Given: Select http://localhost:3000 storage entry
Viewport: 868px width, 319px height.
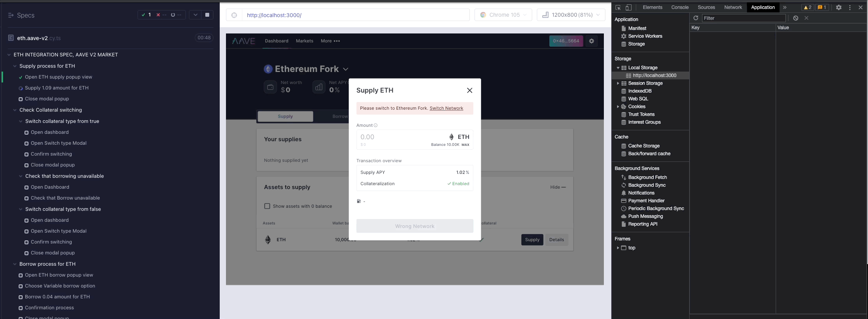Looking at the screenshot, I should tap(655, 75).
